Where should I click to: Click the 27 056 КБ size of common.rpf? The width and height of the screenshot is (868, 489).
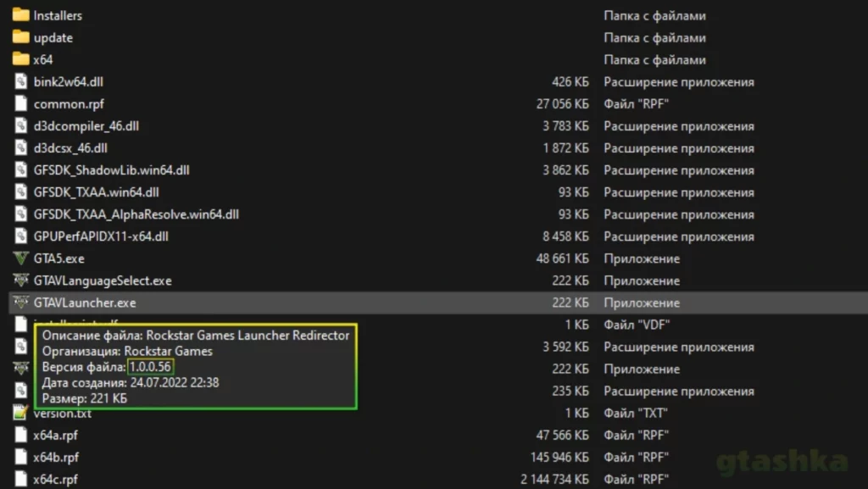pos(563,104)
